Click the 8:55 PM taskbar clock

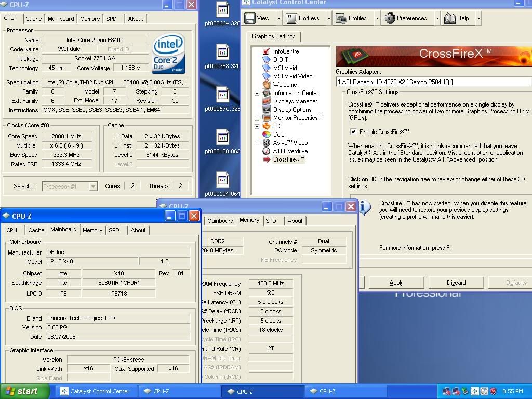513,391
